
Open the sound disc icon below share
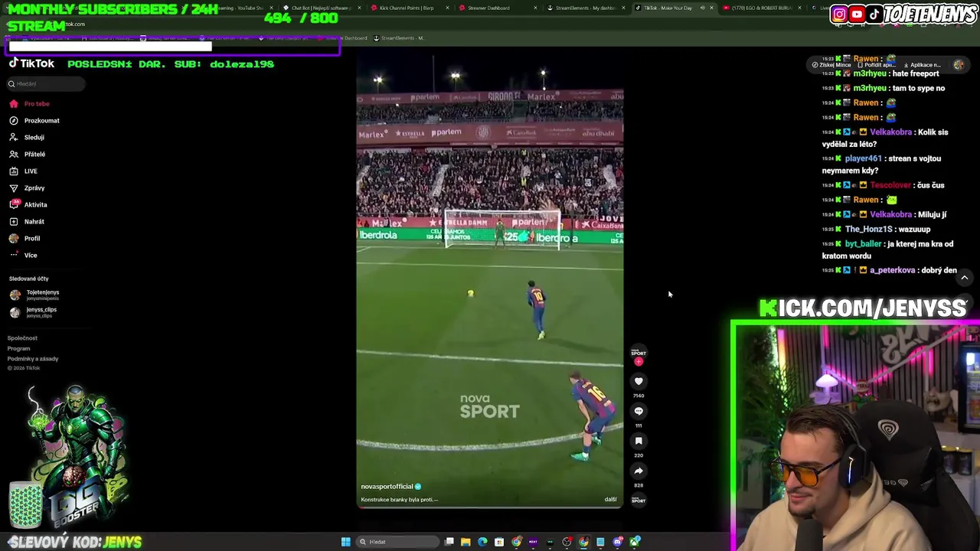[639, 500]
